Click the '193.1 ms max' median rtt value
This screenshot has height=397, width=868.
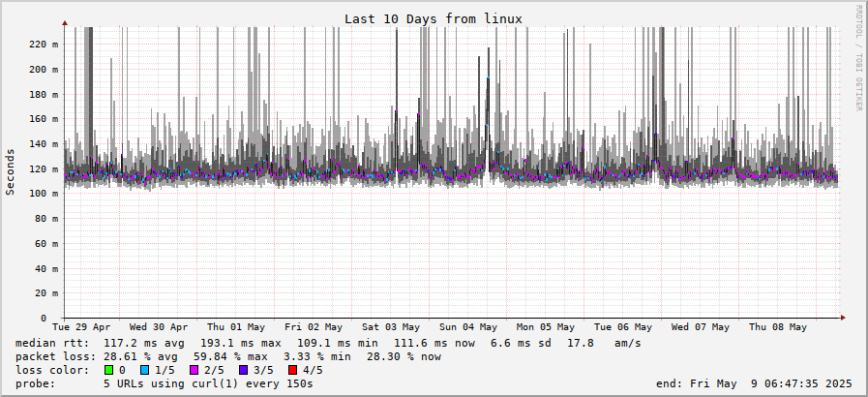coord(241,344)
